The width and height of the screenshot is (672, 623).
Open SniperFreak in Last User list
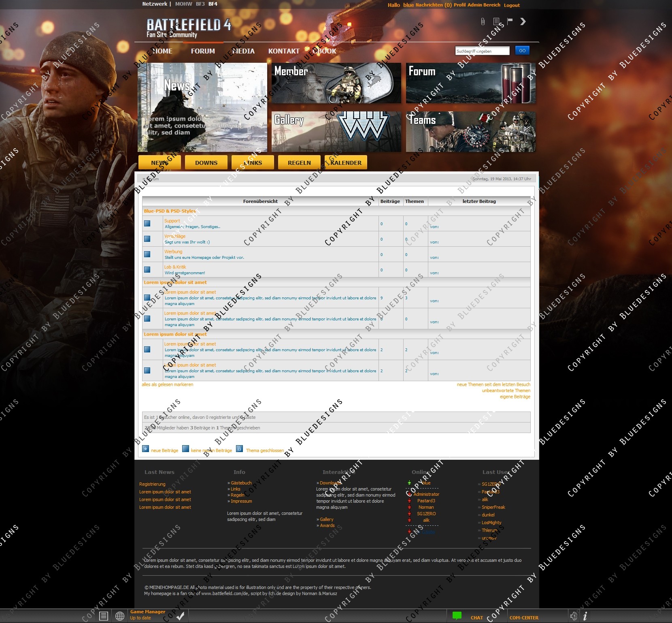[493, 507]
